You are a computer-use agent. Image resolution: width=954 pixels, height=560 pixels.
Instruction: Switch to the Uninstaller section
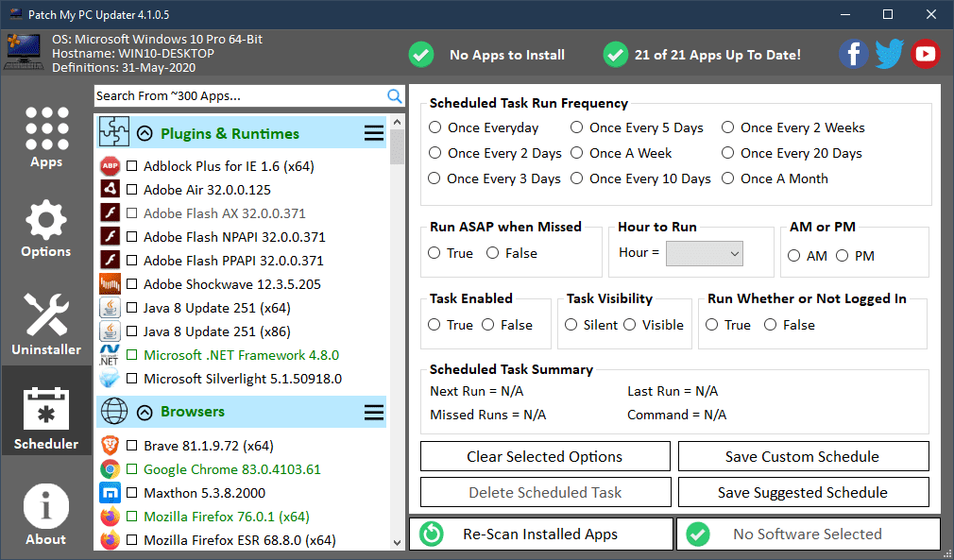tap(46, 324)
